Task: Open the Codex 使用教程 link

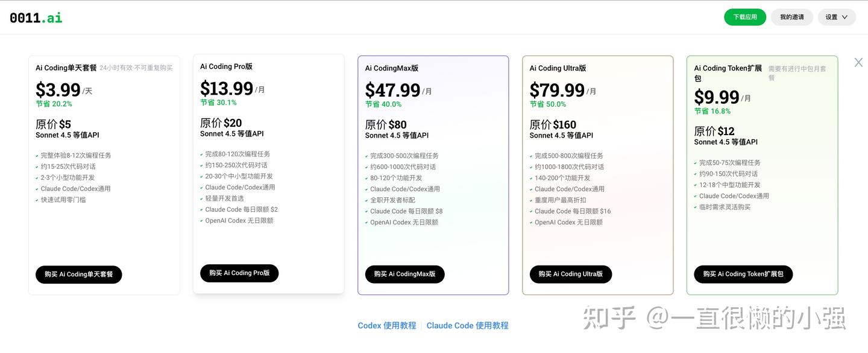Action: 387,325
